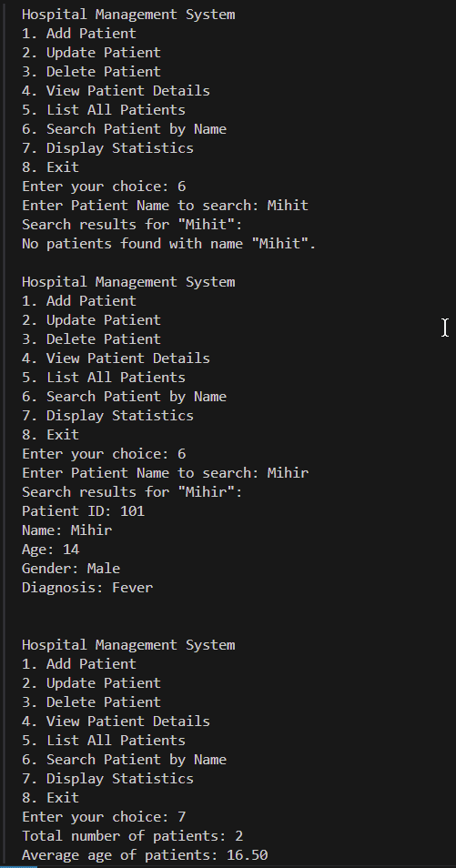The width and height of the screenshot is (456, 868).
Task: Click 'Enter your choice: 6' above the Mihir search
Action: [104, 453]
